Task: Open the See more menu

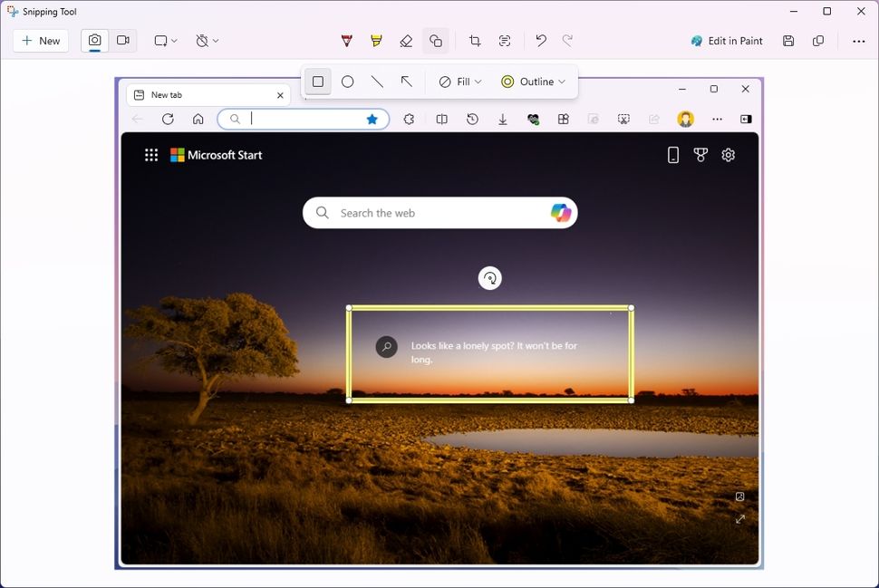Action: (x=857, y=41)
